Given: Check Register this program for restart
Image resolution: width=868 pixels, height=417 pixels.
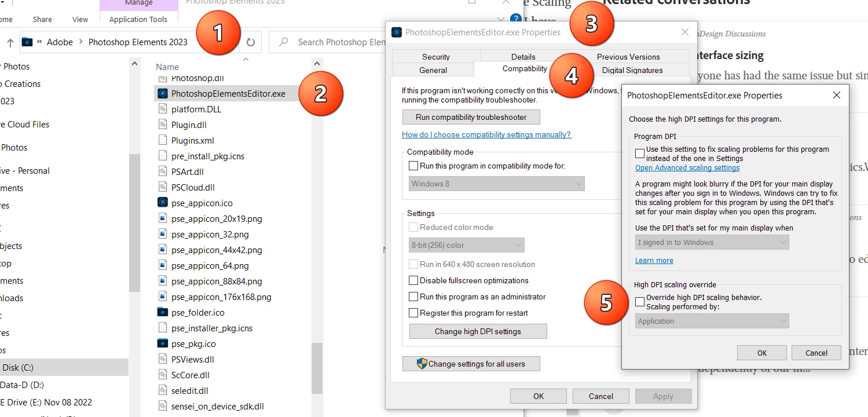Looking at the screenshot, I should [x=413, y=313].
